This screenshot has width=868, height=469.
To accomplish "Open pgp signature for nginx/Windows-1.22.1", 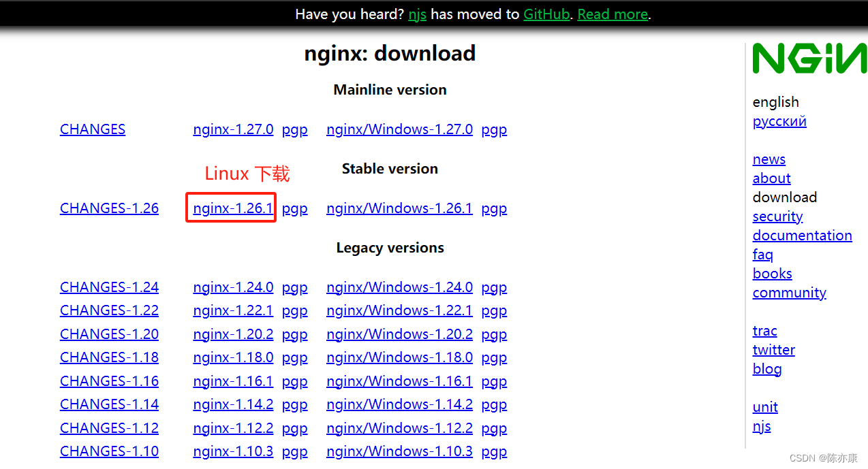I will point(494,311).
